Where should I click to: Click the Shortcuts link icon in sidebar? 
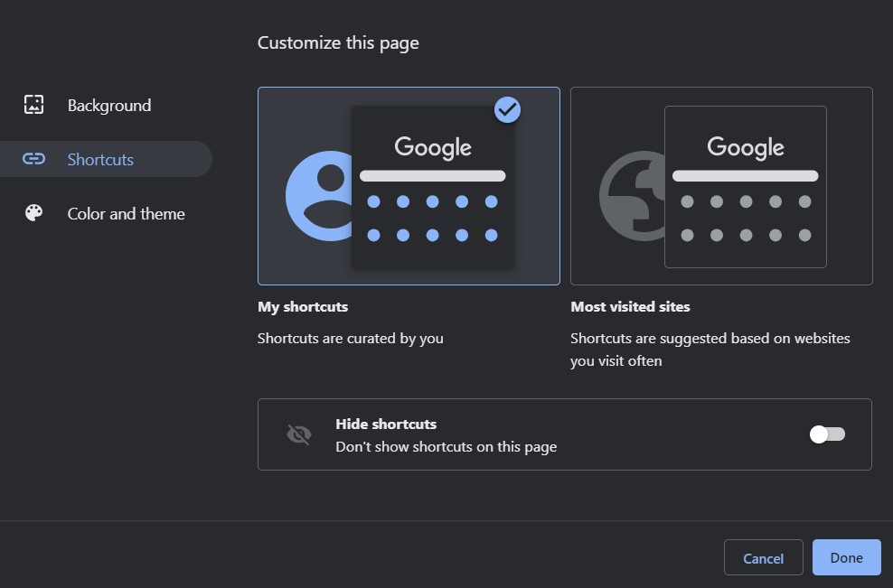[33, 159]
